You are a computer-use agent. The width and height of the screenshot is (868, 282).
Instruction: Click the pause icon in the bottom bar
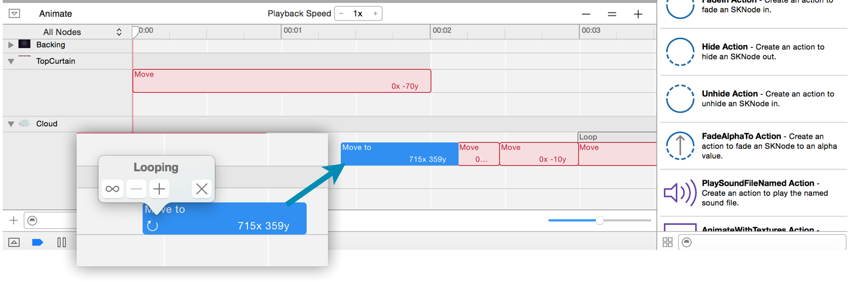[61, 242]
